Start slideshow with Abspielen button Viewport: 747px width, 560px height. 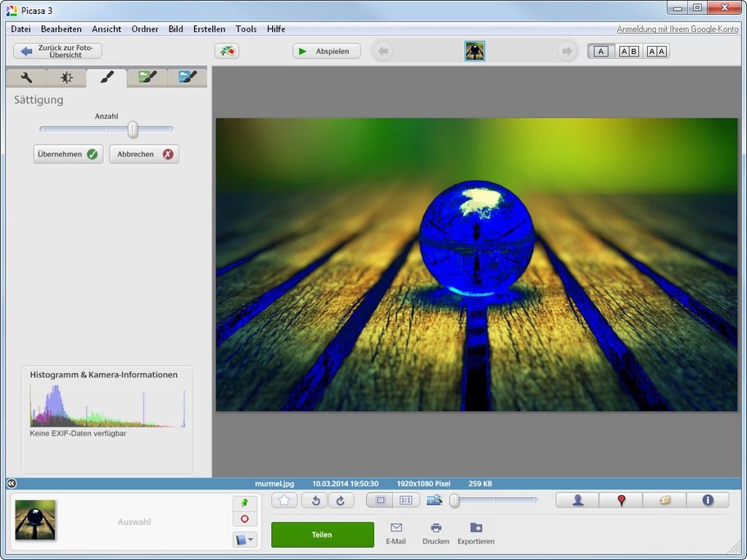[326, 51]
